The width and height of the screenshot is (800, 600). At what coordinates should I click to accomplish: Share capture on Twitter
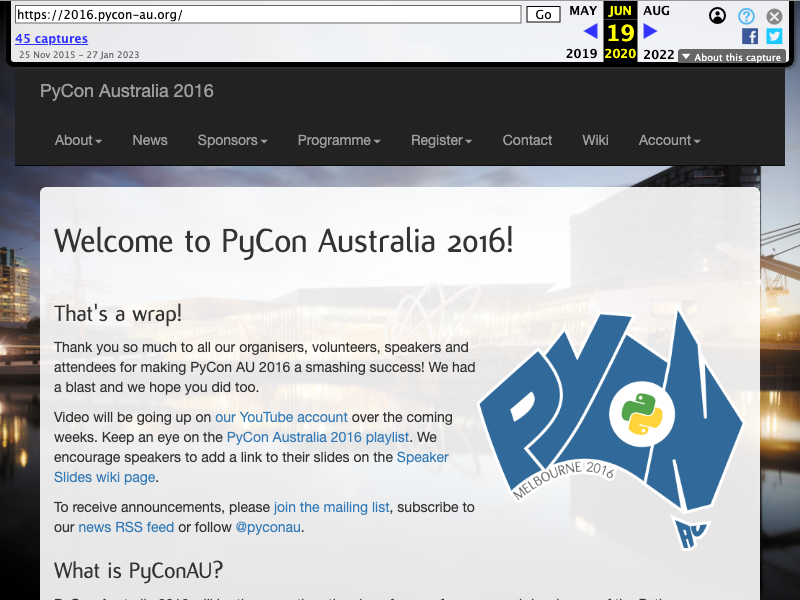pyautogui.click(x=774, y=36)
